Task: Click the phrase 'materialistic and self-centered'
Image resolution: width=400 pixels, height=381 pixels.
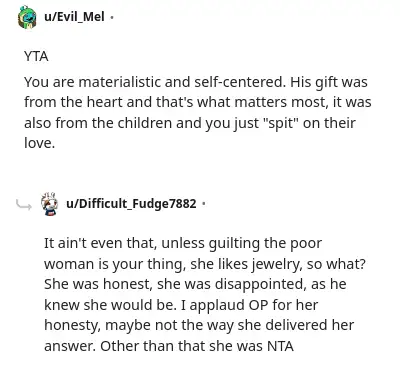Action: click(x=182, y=82)
